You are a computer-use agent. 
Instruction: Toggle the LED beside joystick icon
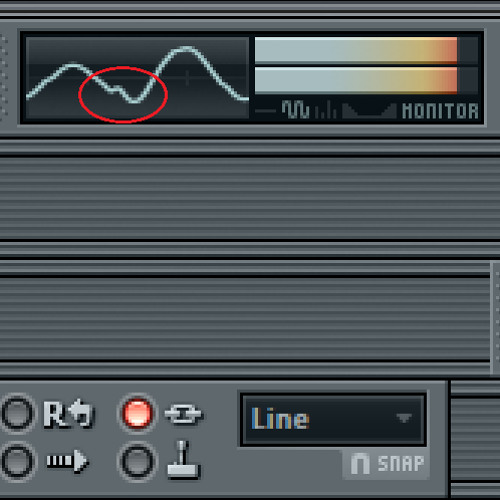tap(137, 462)
